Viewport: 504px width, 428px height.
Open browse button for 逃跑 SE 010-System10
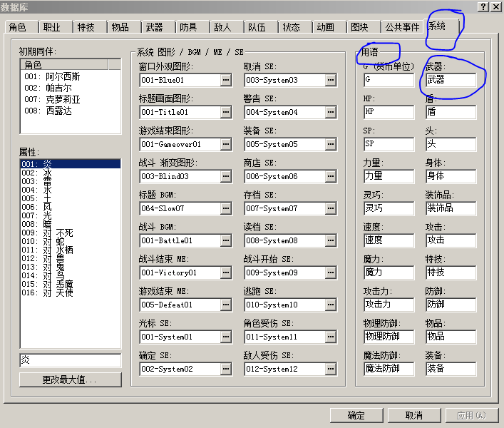[331, 305]
